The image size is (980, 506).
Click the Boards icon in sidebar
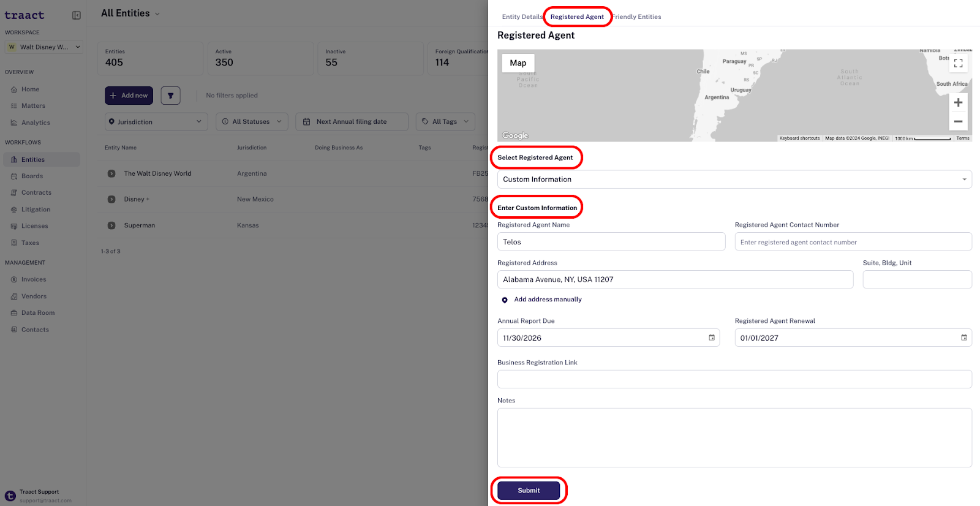pyautogui.click(x=14, y=176)
